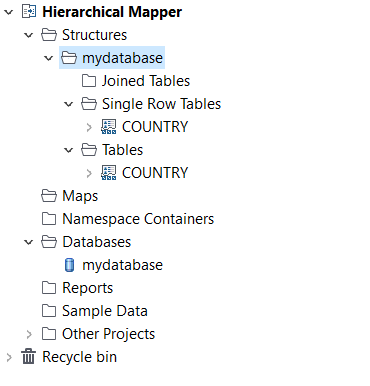
Task: Click the Other Projects folder icon
Action: pos(49,334)
